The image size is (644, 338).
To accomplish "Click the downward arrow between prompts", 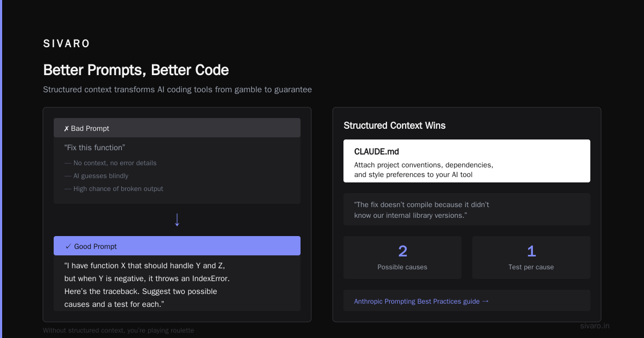I will (177, 220).
